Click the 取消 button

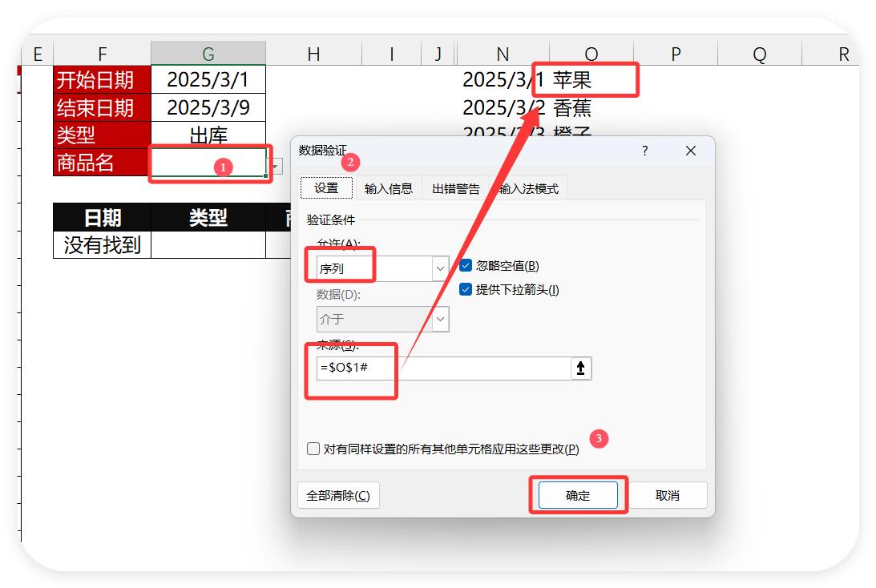[x=667, y=495]
